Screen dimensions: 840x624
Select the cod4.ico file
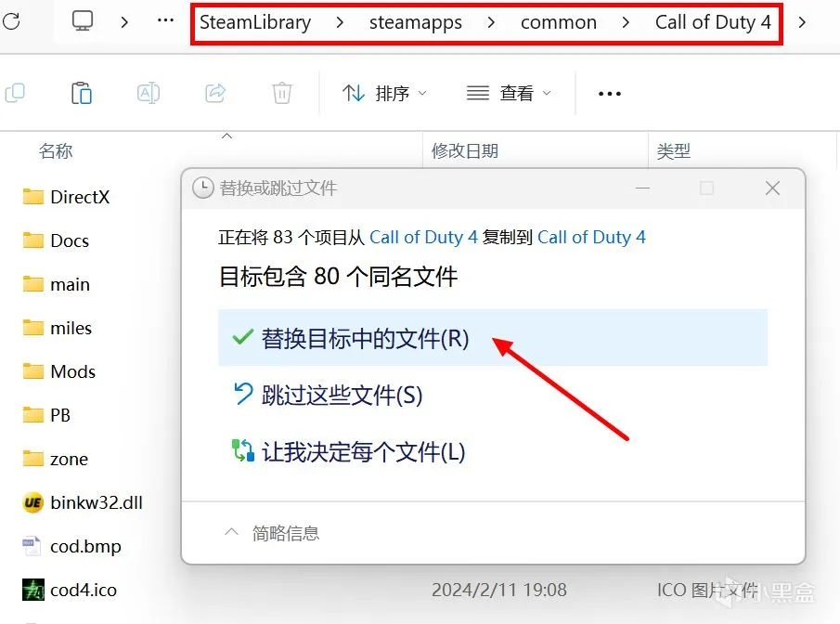84,590
